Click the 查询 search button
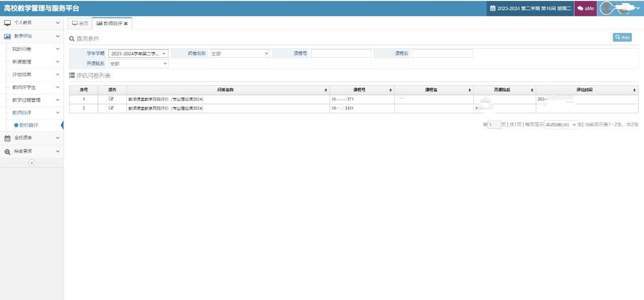The image size is (644, 300). pos(622,37)
